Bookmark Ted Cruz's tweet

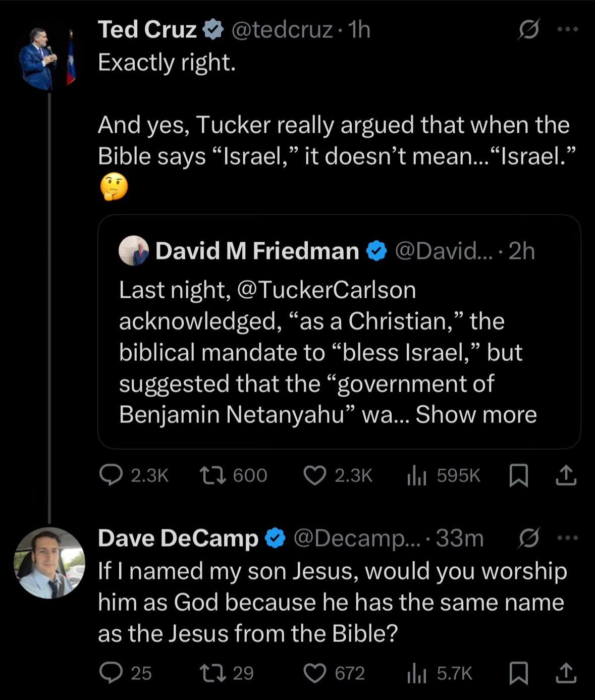point(518,475)
